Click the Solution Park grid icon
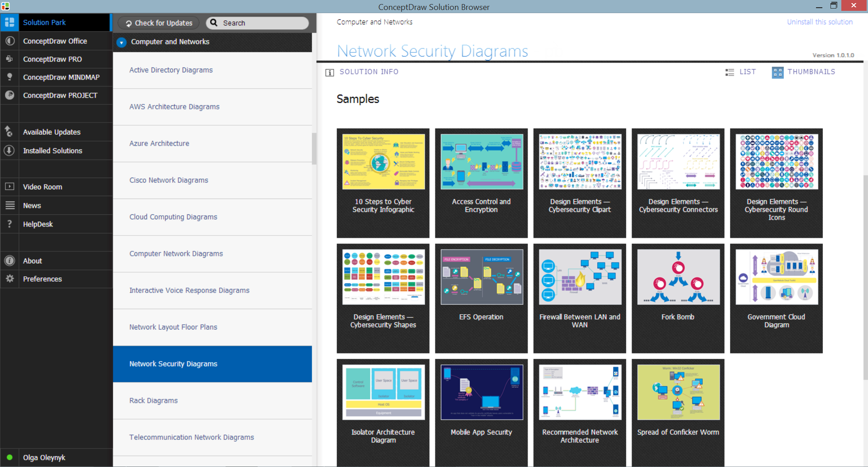The height and width of the screenshot is (467, 868). (9, 22)
